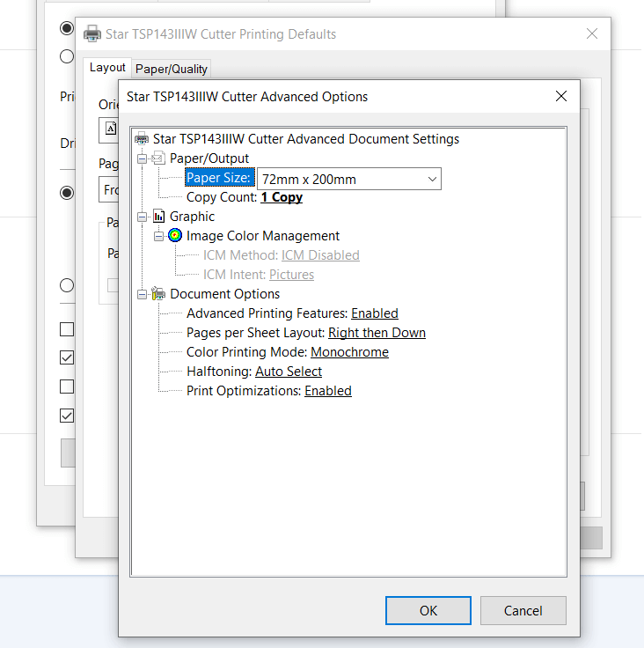Select the Image Color Management label

tap(263, 236)
